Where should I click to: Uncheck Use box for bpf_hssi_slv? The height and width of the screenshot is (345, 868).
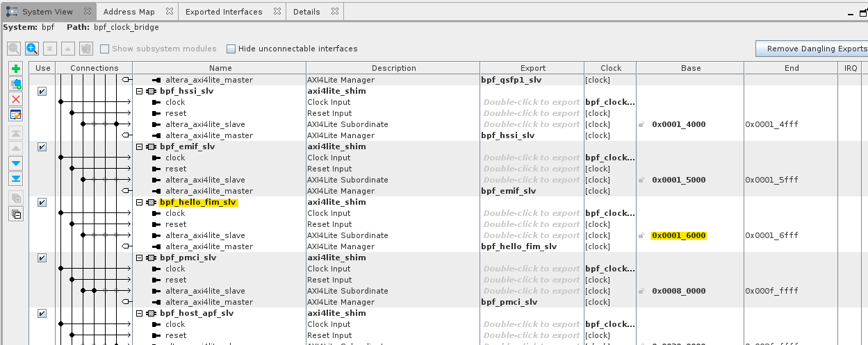tap(42, 91)
